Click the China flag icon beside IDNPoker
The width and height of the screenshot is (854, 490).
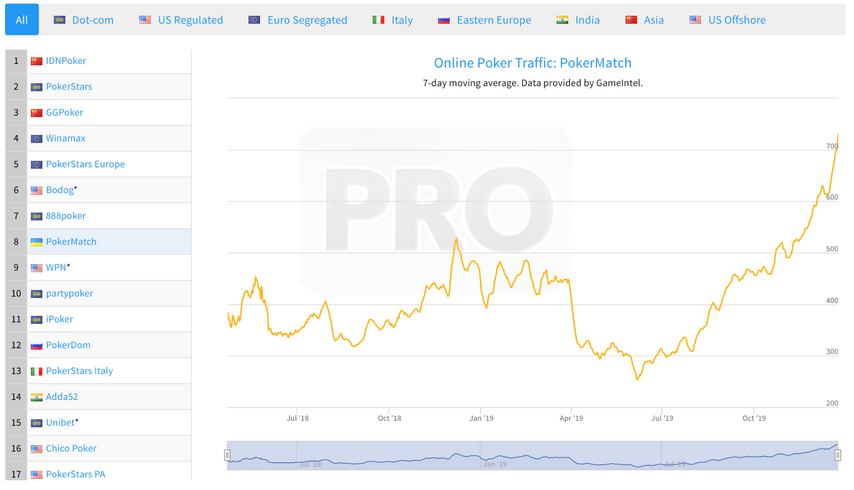click(x=36, y=61)
